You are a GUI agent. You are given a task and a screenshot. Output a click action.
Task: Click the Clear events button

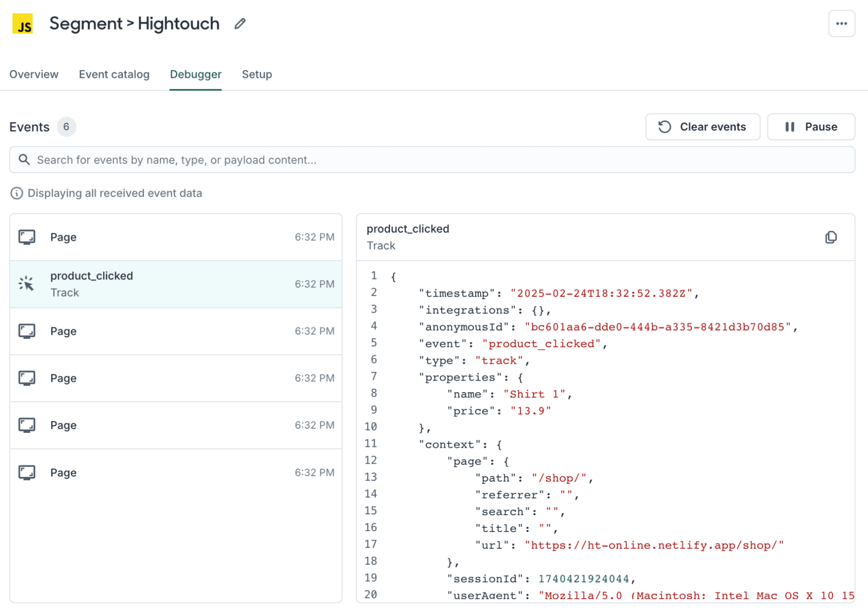click(x=703, y=127)
